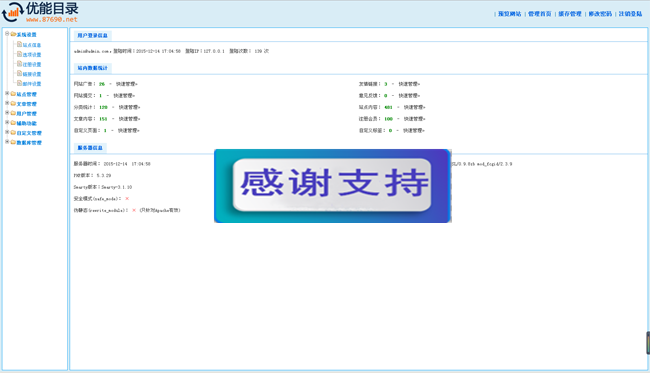Viewport: 650px width, 373px height.
Task: Open 快速管理 next to 分类统计
Action: (129, 107)
